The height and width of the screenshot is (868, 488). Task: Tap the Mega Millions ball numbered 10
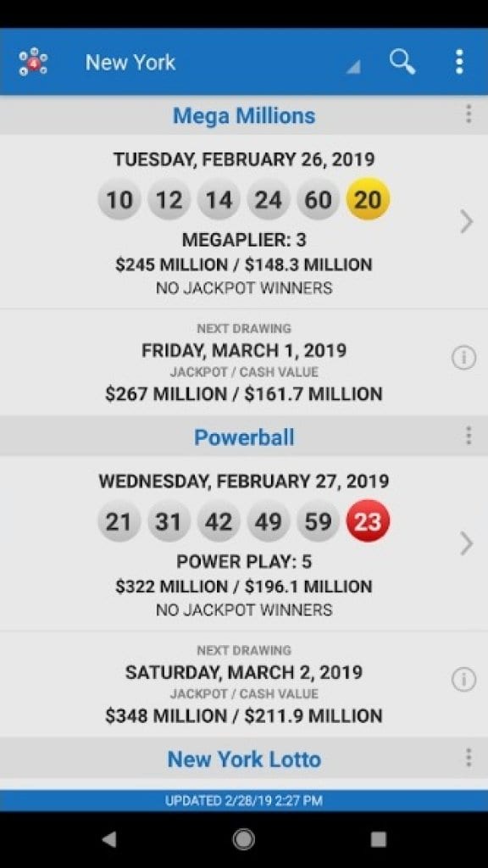point(119,199)
